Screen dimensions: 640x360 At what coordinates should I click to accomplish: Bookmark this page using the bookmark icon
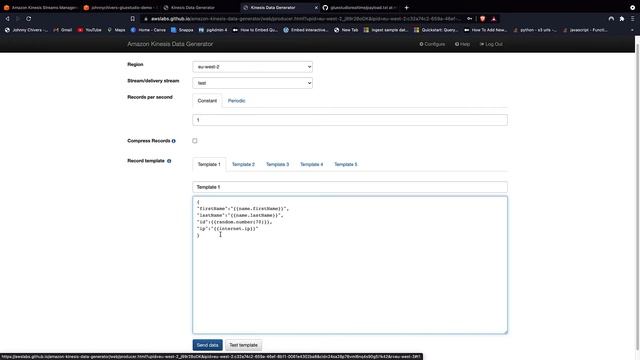[133, 19]
